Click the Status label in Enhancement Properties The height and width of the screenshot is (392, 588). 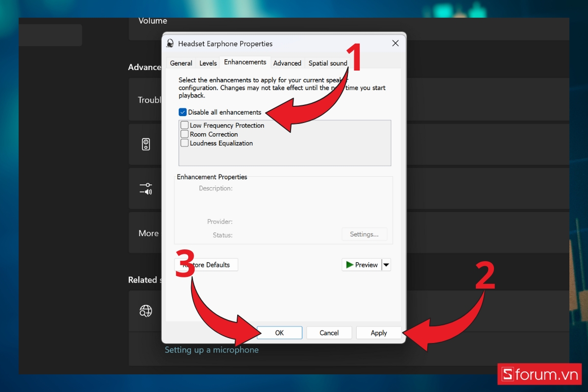[222, 235]
